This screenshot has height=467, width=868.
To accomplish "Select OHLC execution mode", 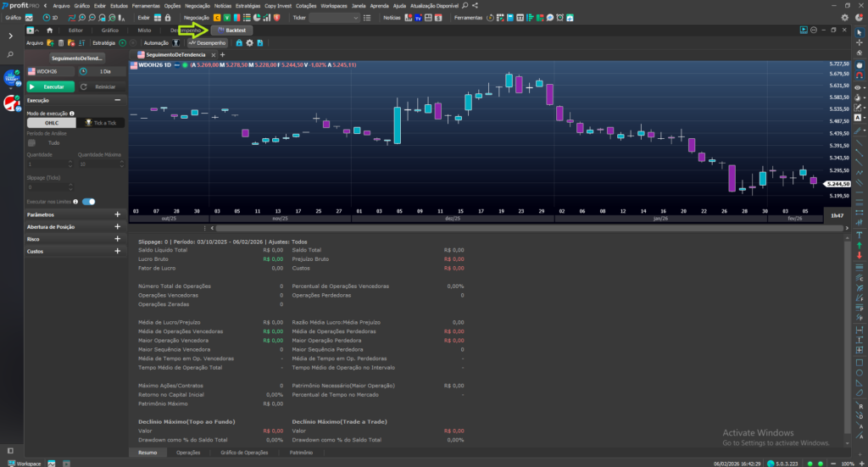I will (x=51, y=123).
